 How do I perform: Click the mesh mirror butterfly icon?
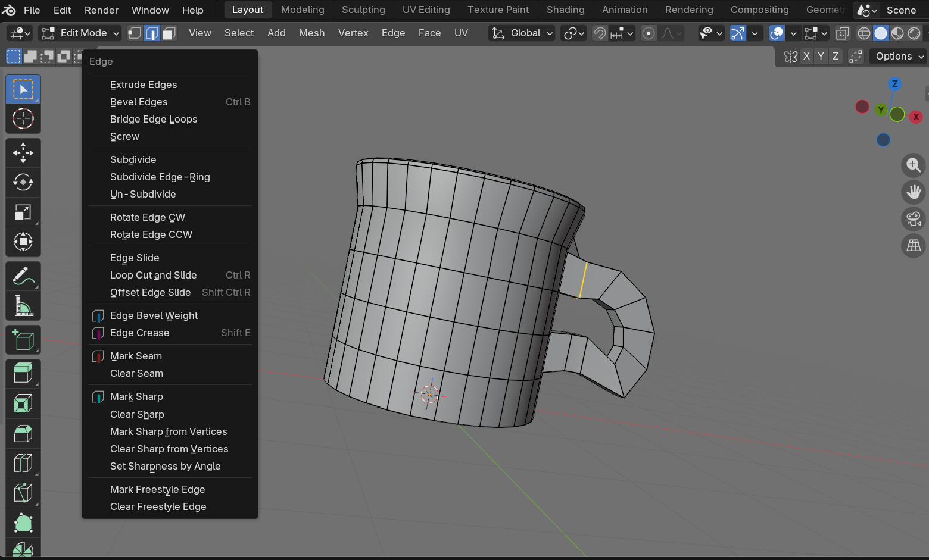coord(791,56)
